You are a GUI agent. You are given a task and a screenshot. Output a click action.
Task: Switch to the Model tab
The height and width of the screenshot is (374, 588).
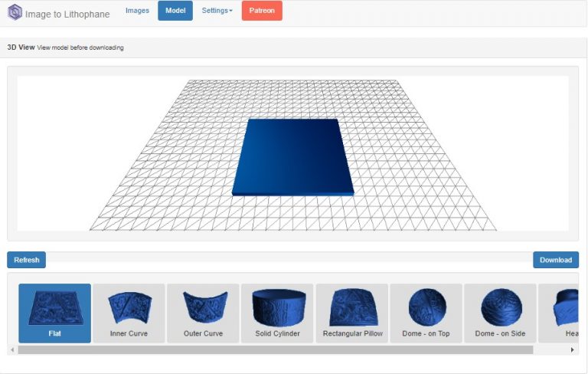coord(175,11)
